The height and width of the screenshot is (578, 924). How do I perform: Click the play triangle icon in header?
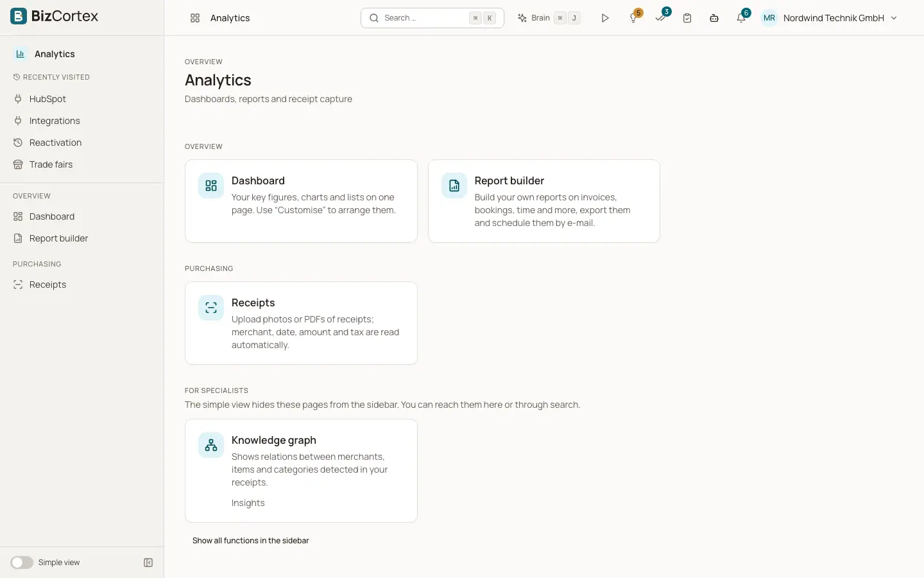pyautogui.click(x=604, y=18)
